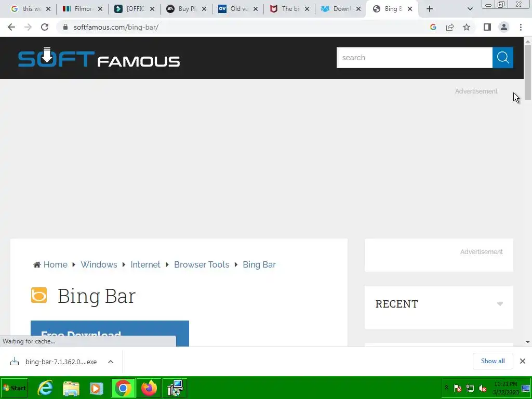Launch Internet Explorer from the taskbar
Viewport: 532px width, 399px height.
click(45, 388)
